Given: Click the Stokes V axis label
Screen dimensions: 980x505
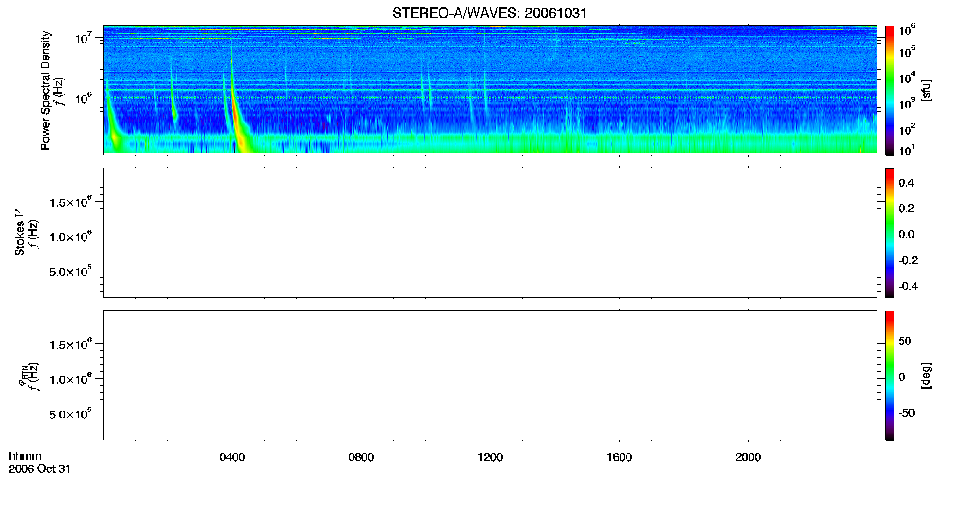Looking at the screenshot, I should point(20,232).
